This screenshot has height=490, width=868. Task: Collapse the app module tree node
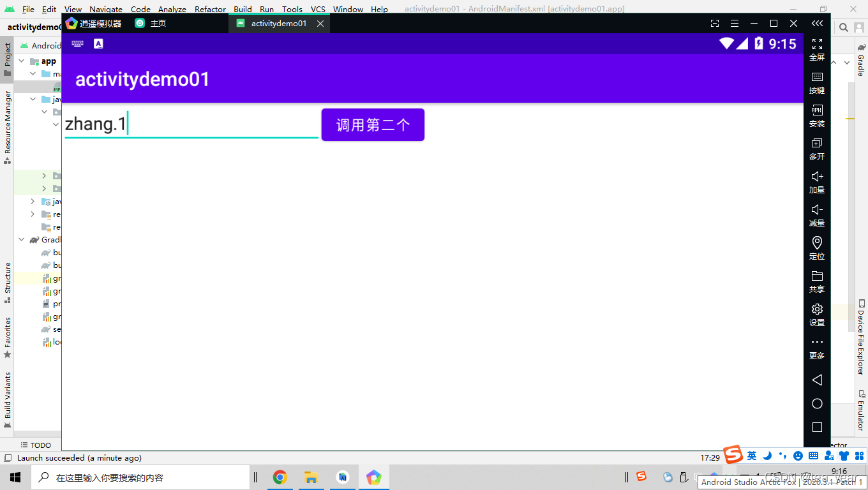pos(22,61)
